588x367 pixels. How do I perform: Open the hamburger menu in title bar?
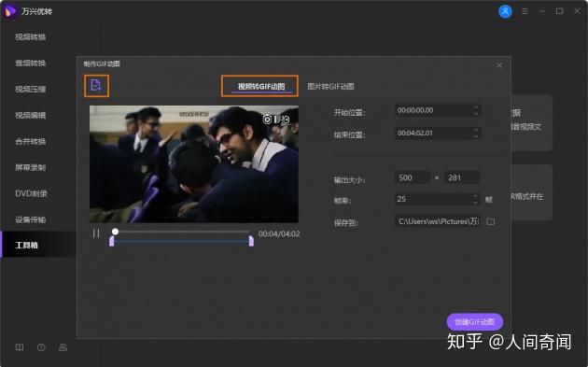click(x=525, y=11)
